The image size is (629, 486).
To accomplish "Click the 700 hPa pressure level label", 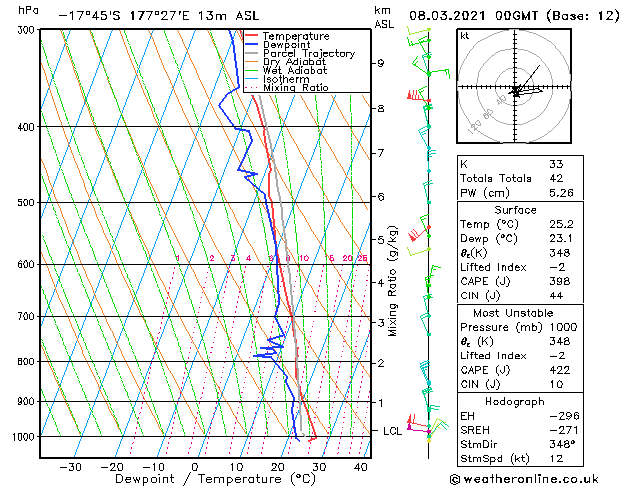I will click(28, 316).
